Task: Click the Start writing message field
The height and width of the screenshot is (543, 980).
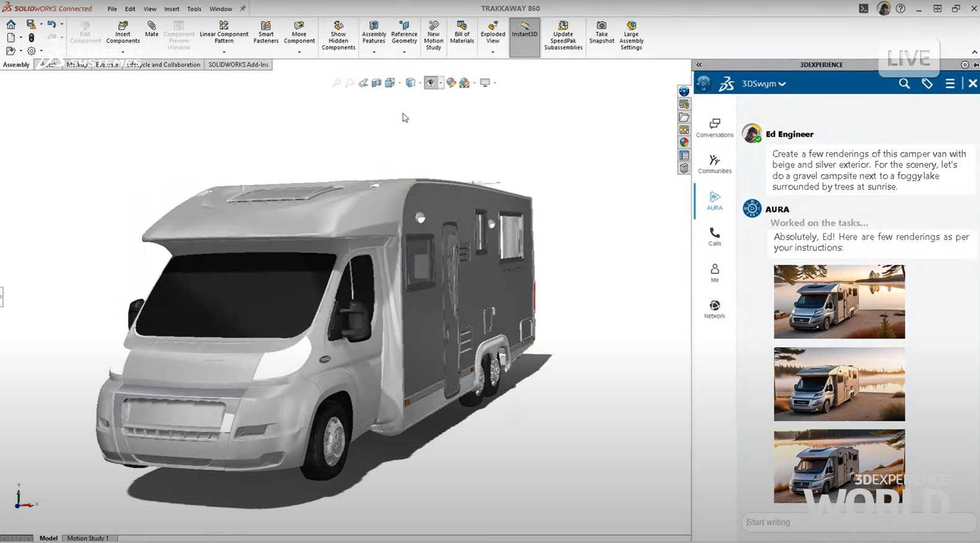Action: [858, 522]
